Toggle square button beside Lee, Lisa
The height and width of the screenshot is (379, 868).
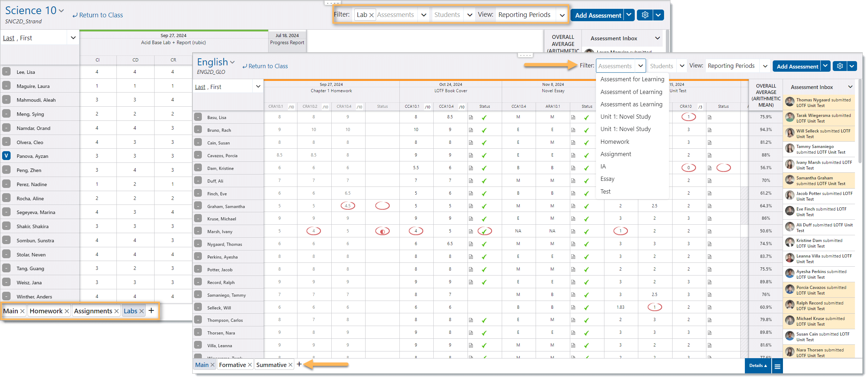click(x=6, y=72)
